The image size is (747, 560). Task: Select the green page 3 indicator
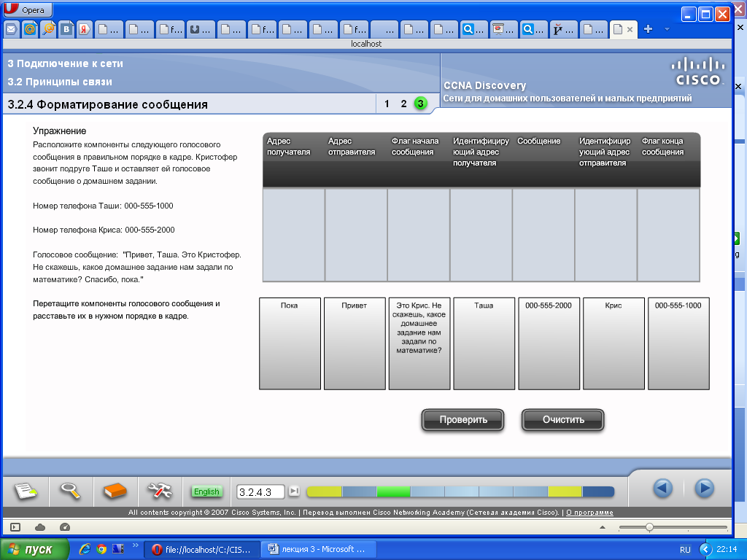tap(420, 104)
